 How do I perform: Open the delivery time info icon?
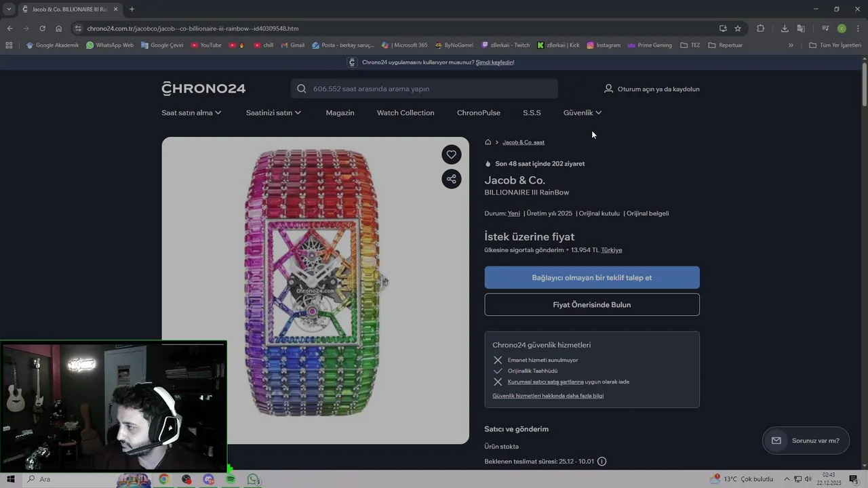coord(601,462)
